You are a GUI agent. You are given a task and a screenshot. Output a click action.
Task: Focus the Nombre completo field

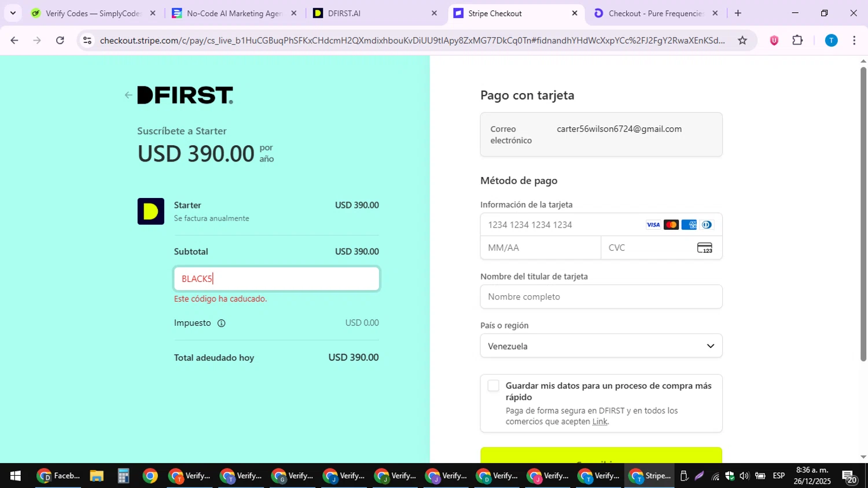point(601,296)
